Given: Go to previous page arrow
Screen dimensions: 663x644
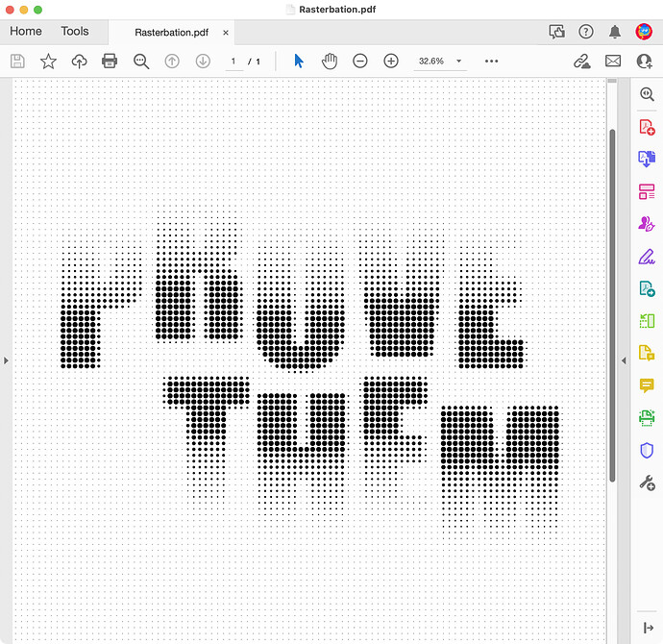Looking at the screenshot, I should [172, 62].
